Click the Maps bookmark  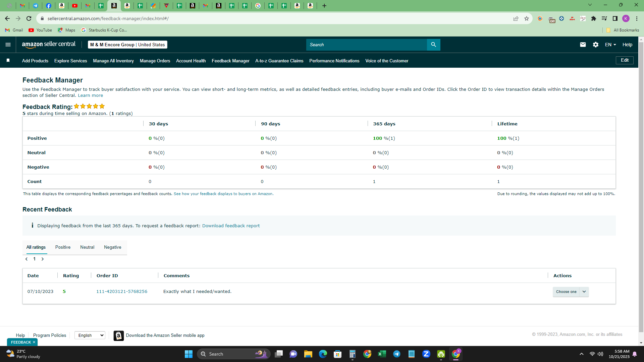(x=66, y=30)
